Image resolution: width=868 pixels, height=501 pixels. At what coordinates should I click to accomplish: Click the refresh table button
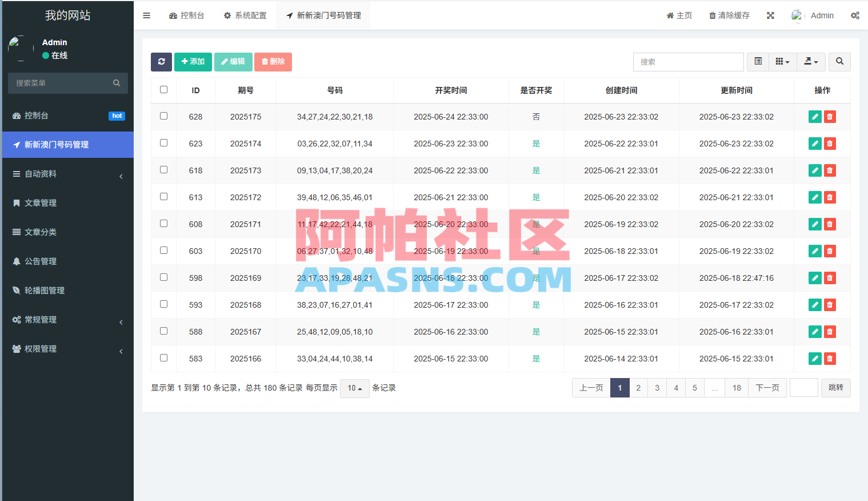161,62
